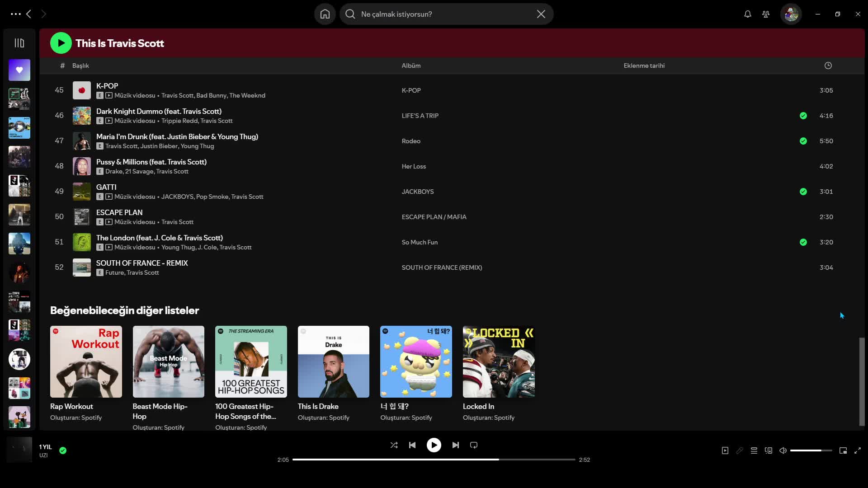Open the Friend Activity icon
Image resolution: width=868 pixels, height=488 pixels.
click(x=766, y=14)
